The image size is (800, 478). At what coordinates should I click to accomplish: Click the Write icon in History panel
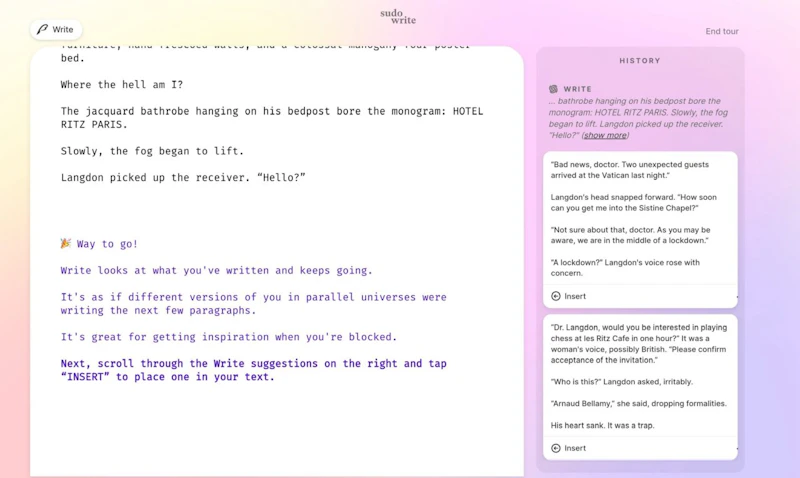[x=553, y=89]
